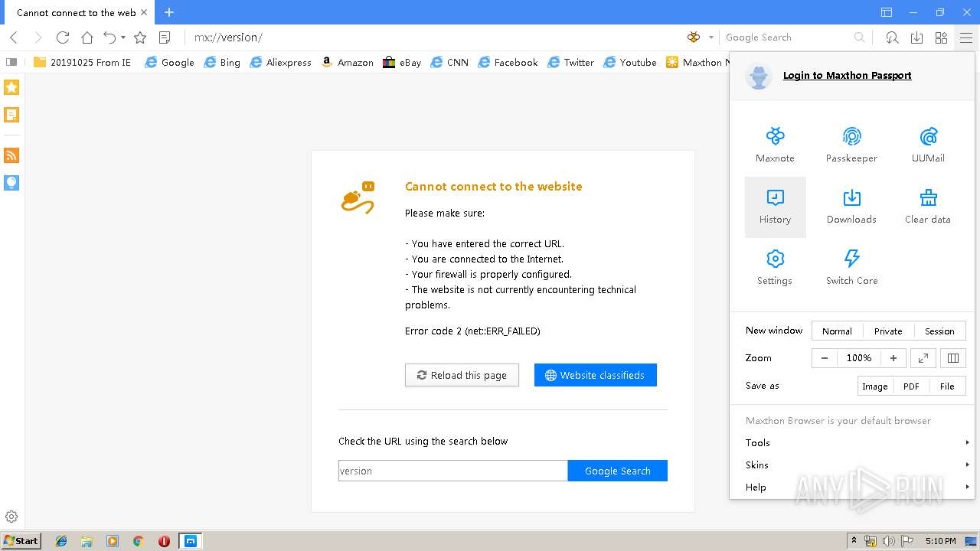Open a new tab with plus
980x551 pixels.
tap(169, 12)
